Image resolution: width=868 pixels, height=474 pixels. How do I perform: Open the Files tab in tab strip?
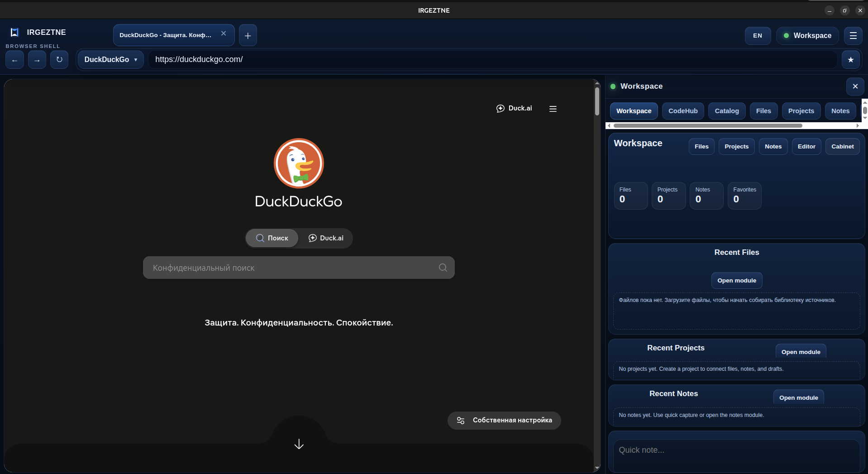763,111
